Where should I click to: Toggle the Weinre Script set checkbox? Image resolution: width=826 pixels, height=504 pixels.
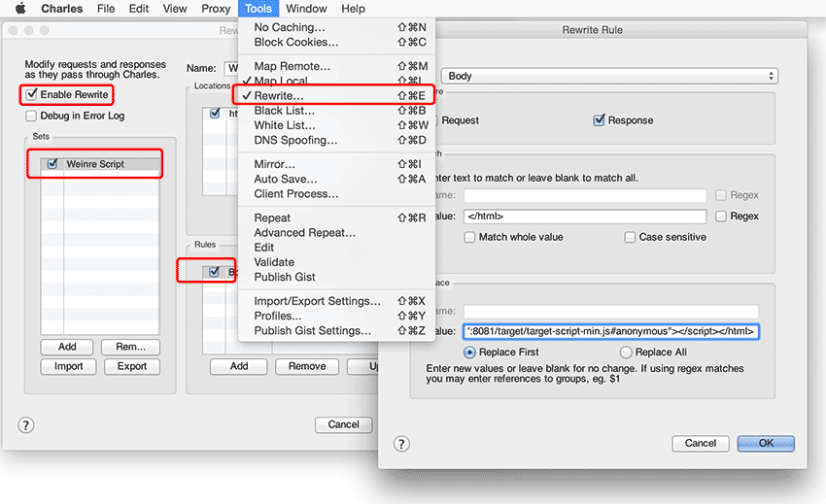click(x=52, y=164)
